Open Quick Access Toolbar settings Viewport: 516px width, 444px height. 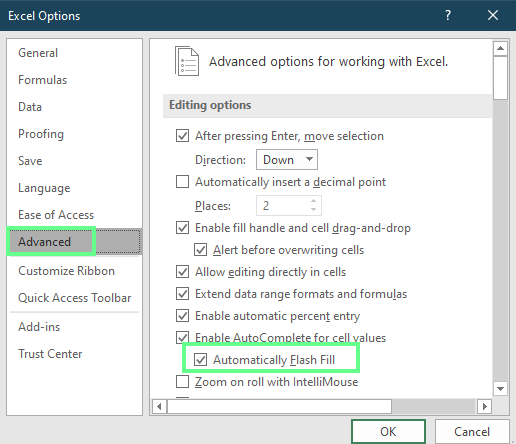[x=75, y=298]
